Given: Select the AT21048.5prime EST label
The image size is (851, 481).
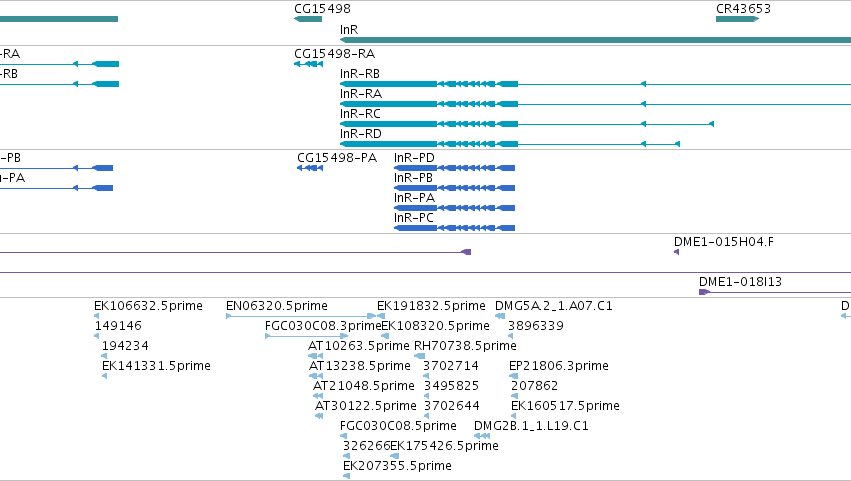Looking at the screenshot, I should click(364, 386).
